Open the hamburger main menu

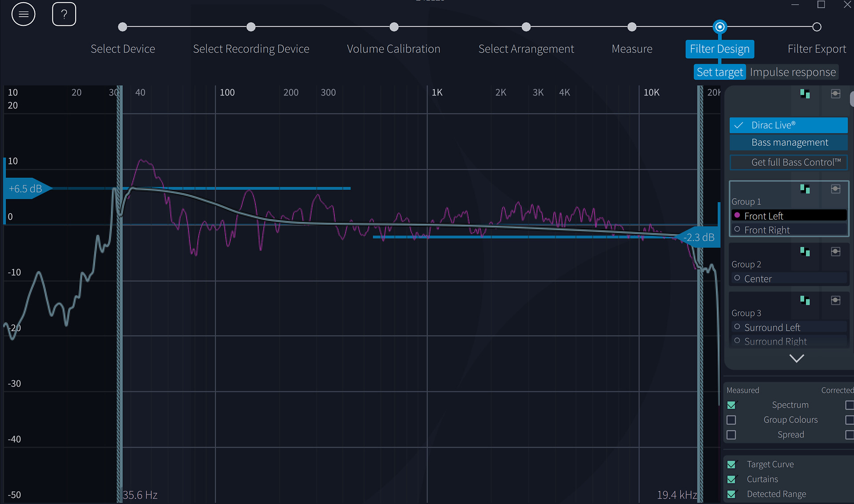click(x=23, y=14)
